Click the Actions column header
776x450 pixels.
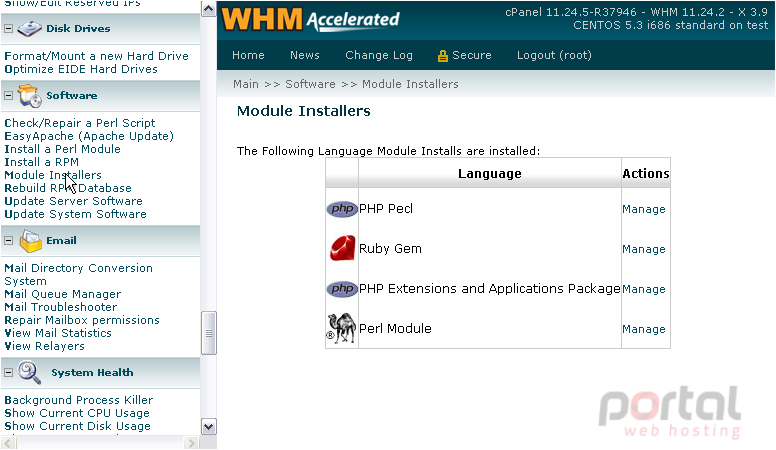(x=646, y=174)
